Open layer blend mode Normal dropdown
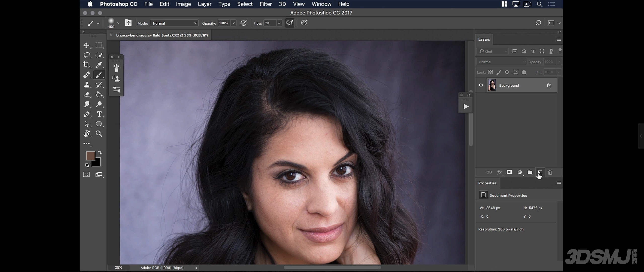 click(x=501, y=62)
